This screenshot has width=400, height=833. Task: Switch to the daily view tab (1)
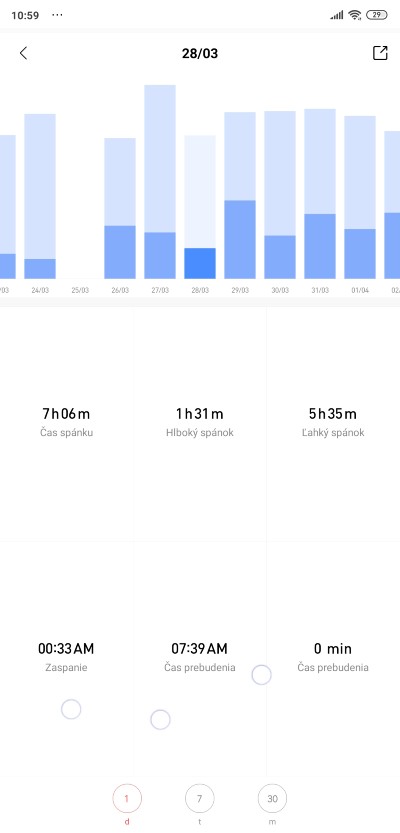point(127,798)
